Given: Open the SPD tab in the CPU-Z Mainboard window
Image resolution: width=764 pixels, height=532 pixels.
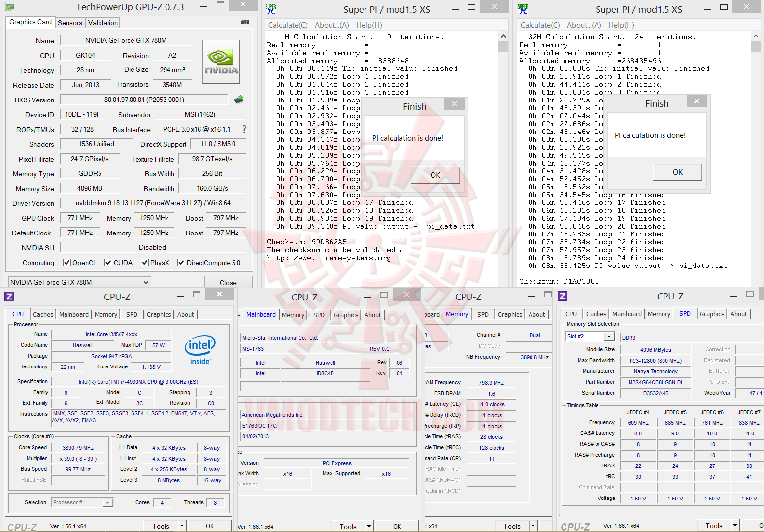Looking at the screenshot, I should [x=319, y=315].
